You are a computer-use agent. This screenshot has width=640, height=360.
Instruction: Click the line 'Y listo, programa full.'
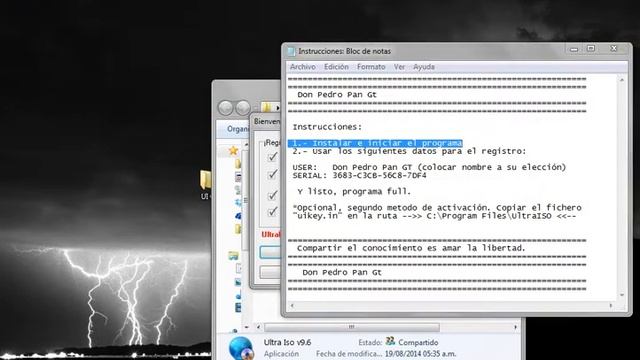(x=354, y=191)
